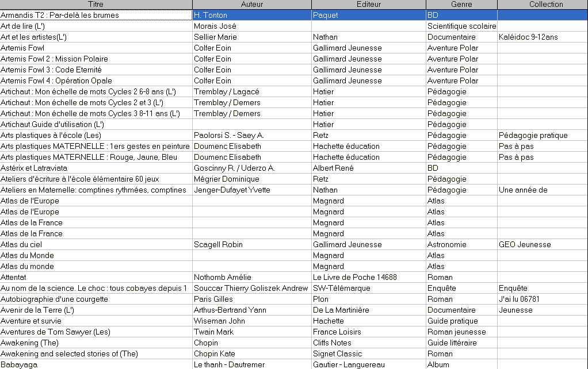Click genre 'Astronomie'
The width and height of the screenshot is (588, 369).
(446, 245)
